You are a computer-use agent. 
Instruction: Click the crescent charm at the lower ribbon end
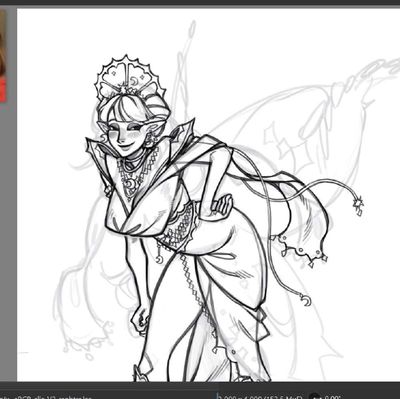[x=306, y=300]
